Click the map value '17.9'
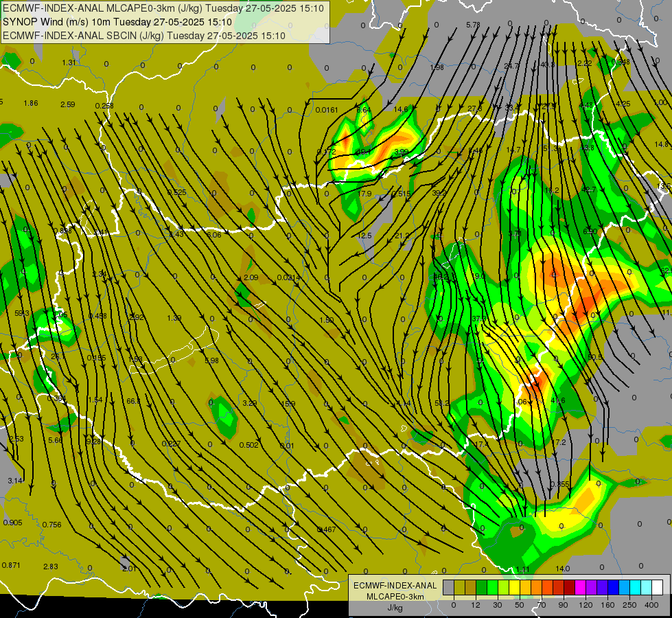 click(x=364, y=194)
